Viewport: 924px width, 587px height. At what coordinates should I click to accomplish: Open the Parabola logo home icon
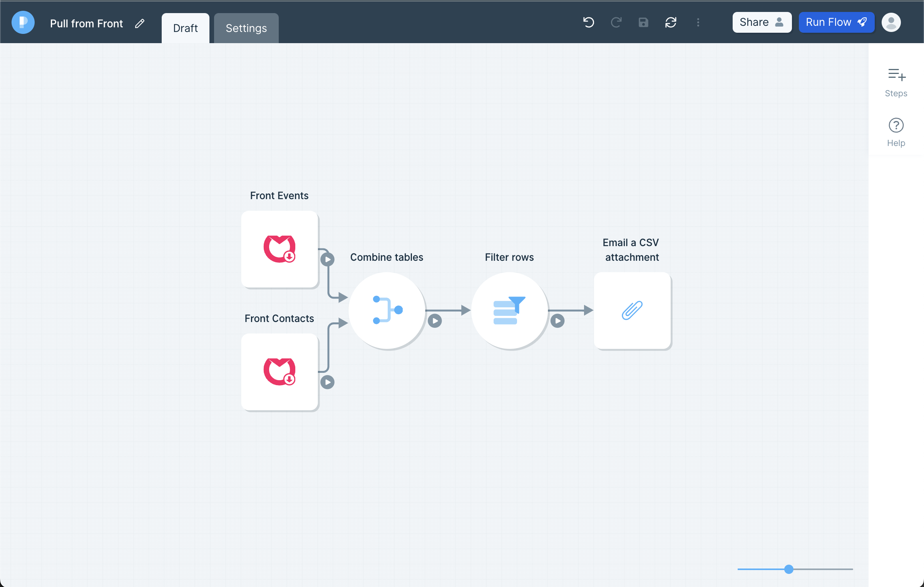(x=23, y=22)
